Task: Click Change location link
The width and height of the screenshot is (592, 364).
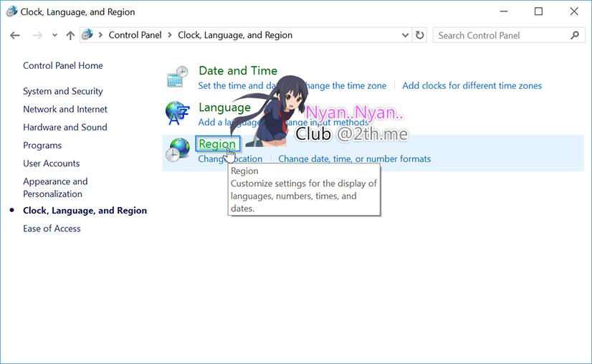Action: 230,159
